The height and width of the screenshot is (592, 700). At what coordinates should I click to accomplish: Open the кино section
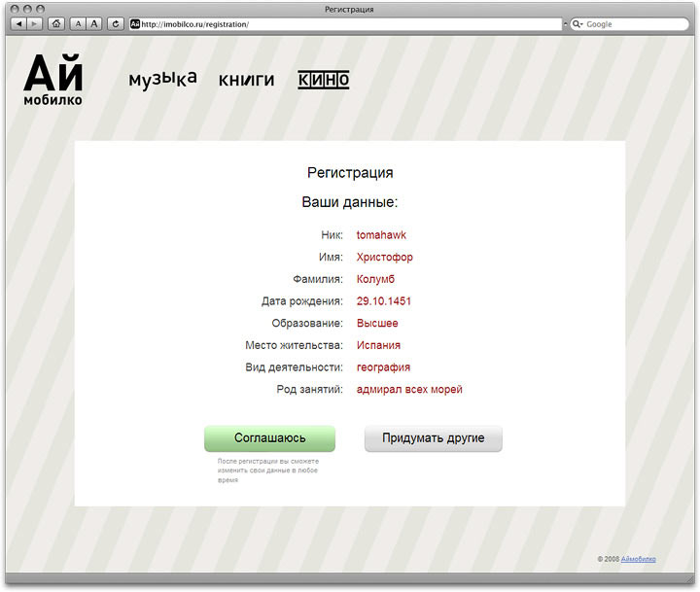tap(323, 80)
